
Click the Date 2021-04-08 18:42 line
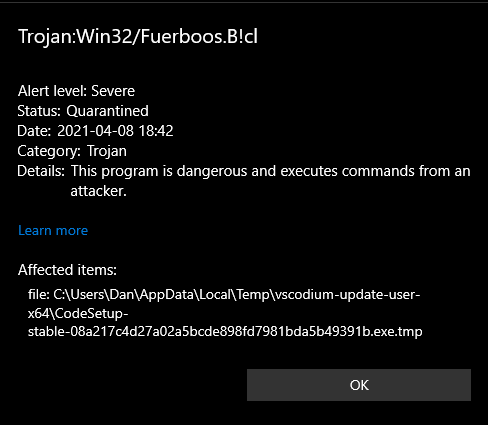95,131
